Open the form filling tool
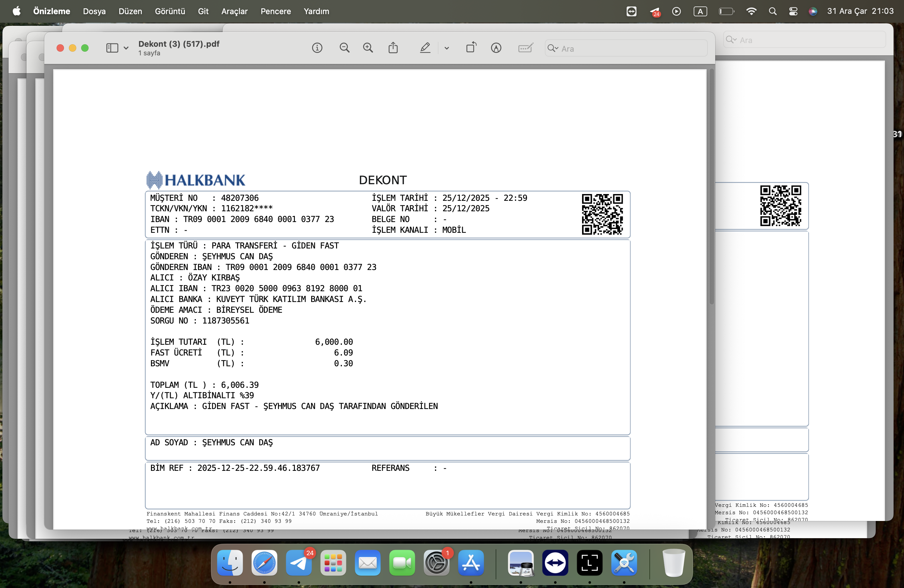The image size is (904, 588). point(526,48)
